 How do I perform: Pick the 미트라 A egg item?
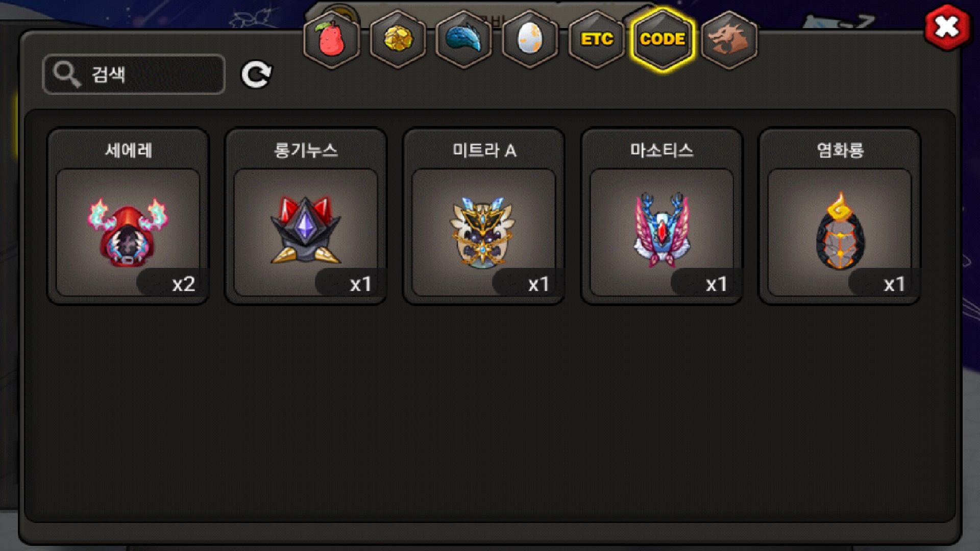(483, 216)
